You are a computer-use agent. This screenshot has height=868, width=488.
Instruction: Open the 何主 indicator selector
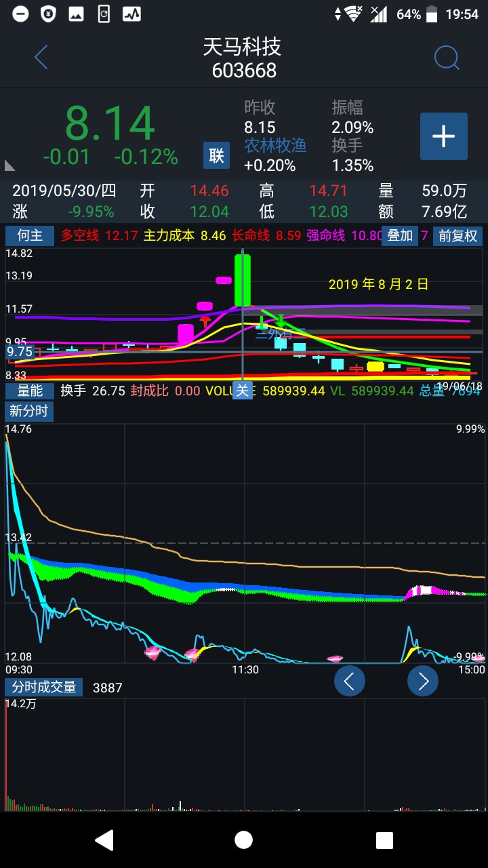(x=30, y=235)
